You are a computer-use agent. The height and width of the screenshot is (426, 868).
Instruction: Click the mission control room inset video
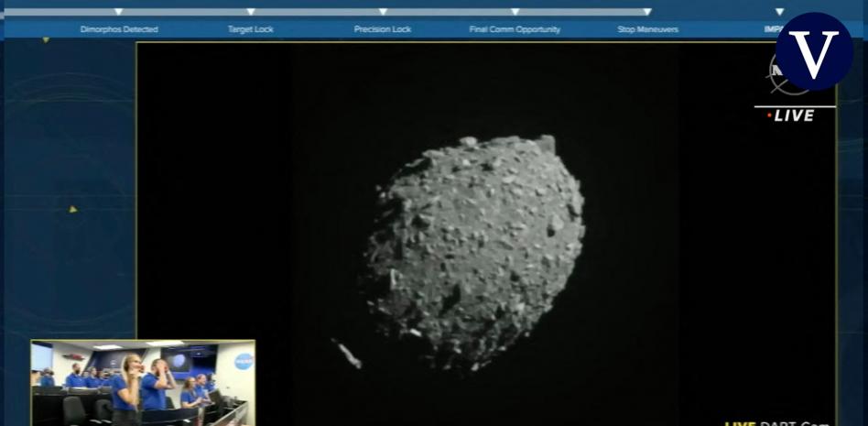pos(143,383)
